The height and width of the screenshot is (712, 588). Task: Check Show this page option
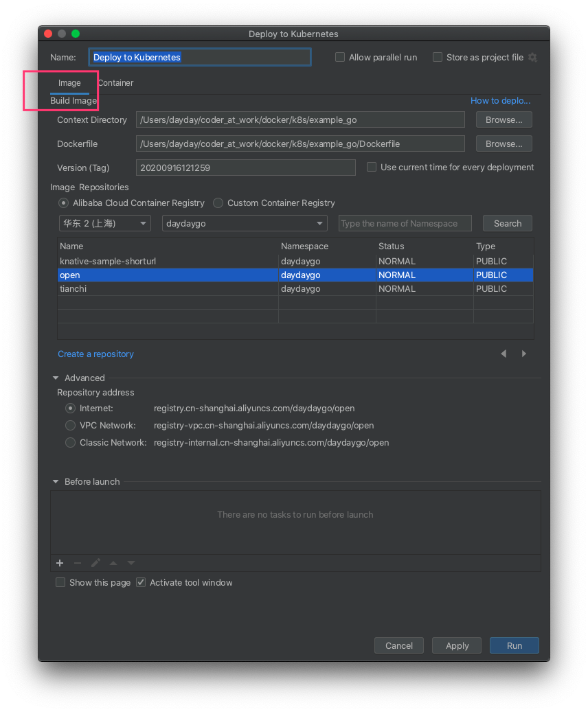pyautogui.click(x=60, y=583)
